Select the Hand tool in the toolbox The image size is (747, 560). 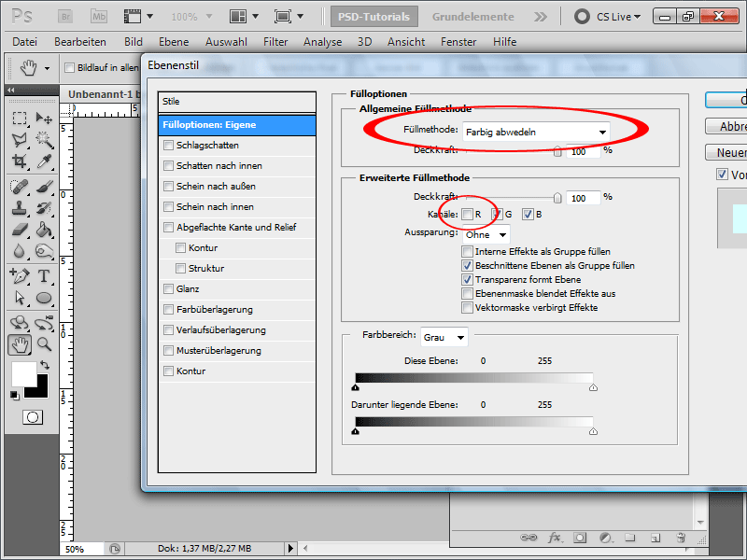point(20,344)
